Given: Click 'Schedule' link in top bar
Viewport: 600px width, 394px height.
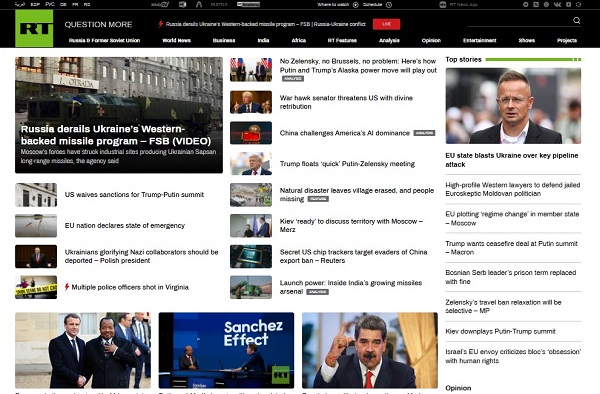Looking at the screenshot, I should tap(372, 5).
